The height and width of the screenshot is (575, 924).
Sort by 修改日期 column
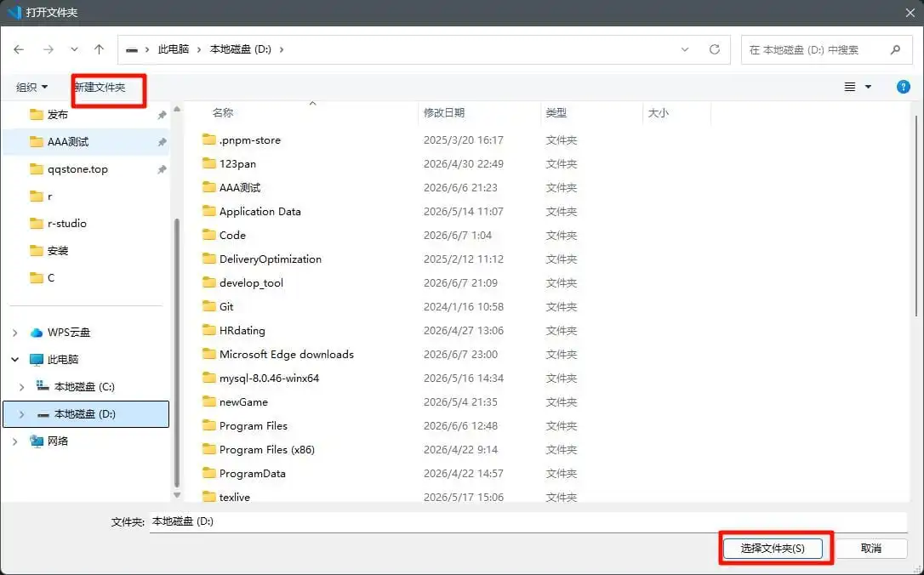click(444, 112)
